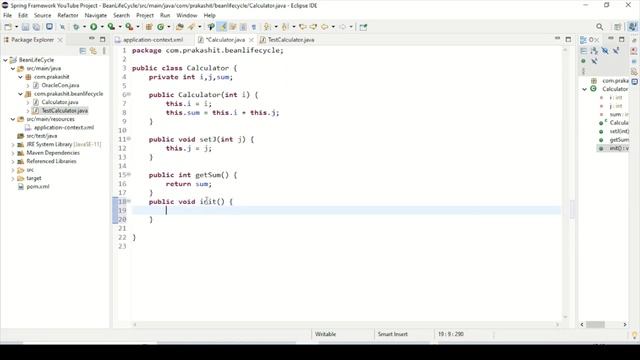Click the Forward navigation arrow icon

pyautogui.click(x=342, y=27)
